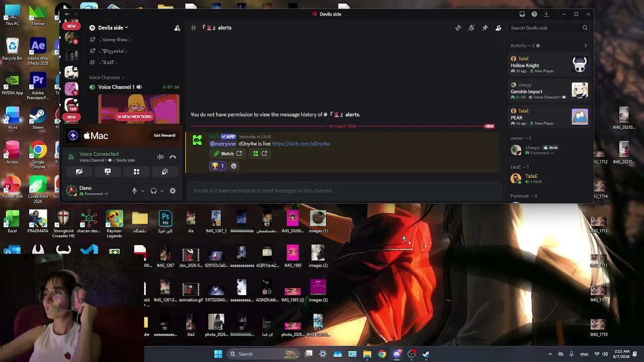This screenshot has height=362, width=644.
Task: Show hidden system tray icons
Action: (550, 354)
